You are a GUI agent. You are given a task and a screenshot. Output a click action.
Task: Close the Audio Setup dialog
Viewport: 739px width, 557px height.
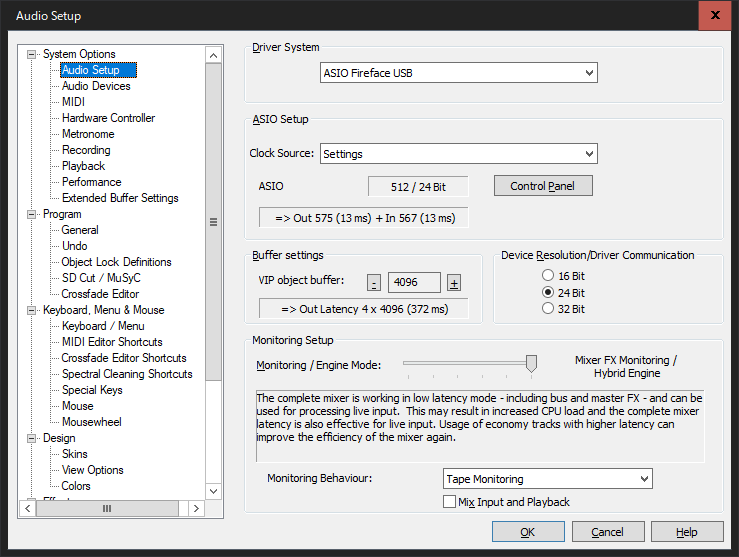click(715, 15)
